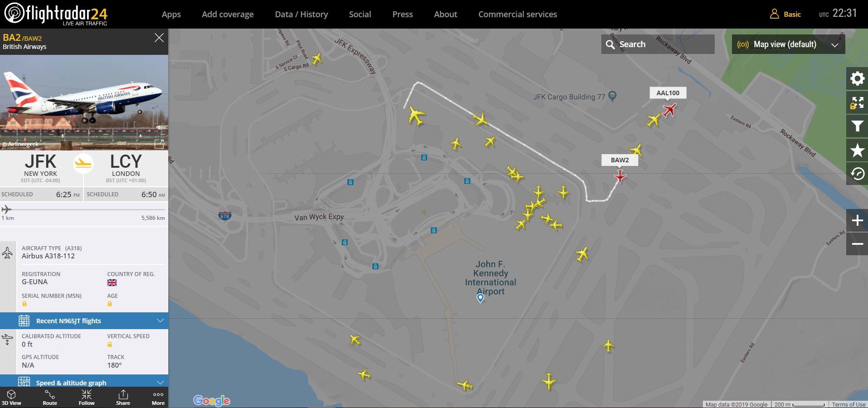Click the AAL100 flight label
The height and width of the screenshot is (408, 868).
pos(668,93)
